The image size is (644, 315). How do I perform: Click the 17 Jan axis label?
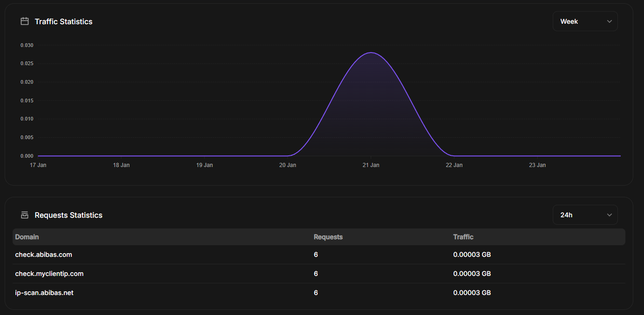coord(38,165)
